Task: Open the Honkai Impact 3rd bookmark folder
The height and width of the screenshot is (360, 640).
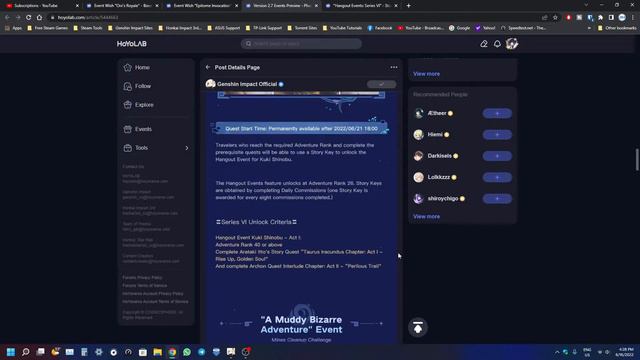Action: (180, 28)
